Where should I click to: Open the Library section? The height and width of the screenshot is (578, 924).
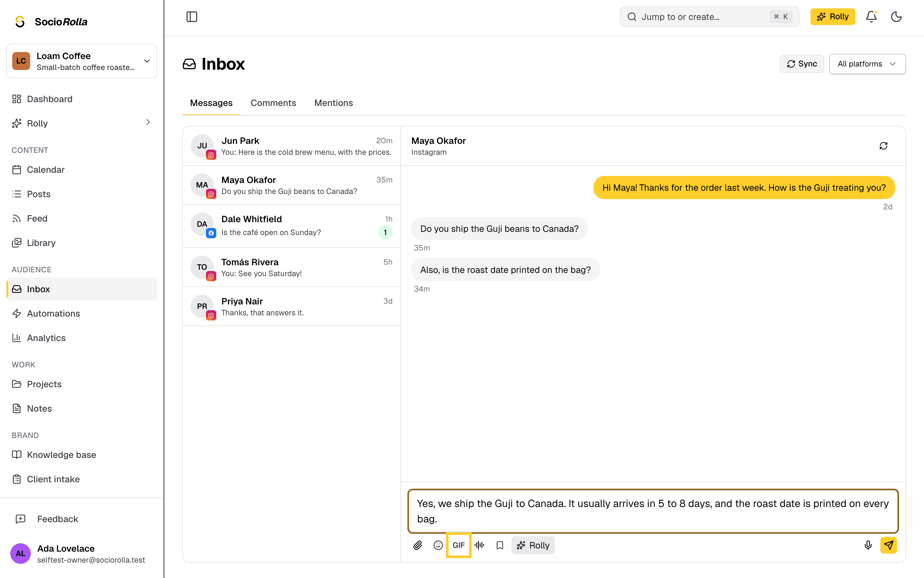pyautogui.click(x=82, y=243)
